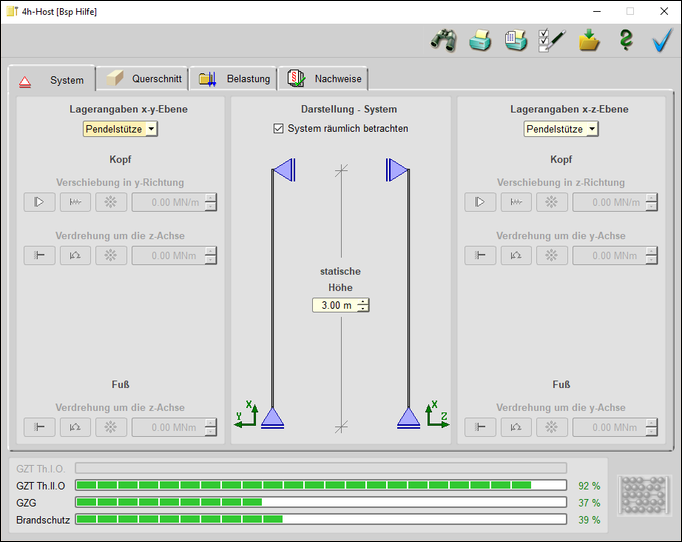Confirm with the blue checkmark icon

tap(661, 40)
